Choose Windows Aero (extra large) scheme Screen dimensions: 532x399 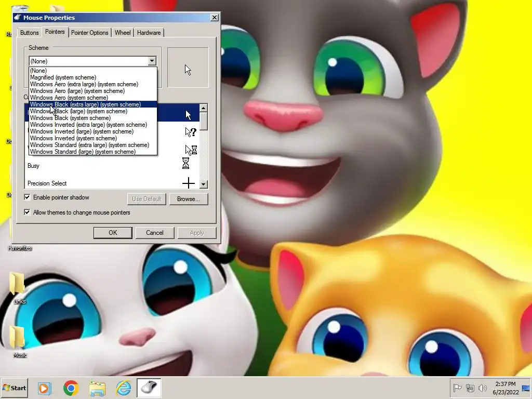[x=93, y=84]
